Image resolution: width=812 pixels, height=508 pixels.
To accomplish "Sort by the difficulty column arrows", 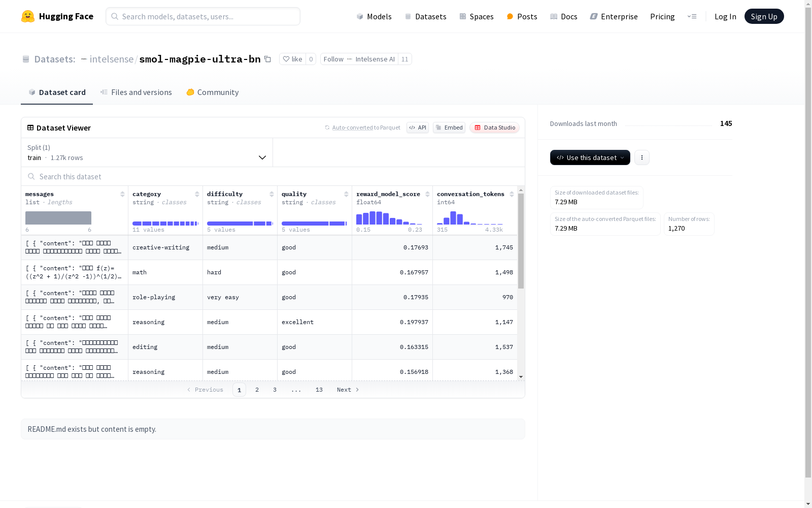I will click(272, 194).
